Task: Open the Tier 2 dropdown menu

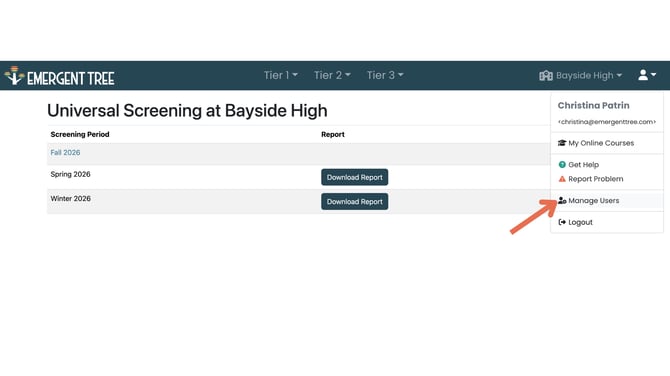Action: coord(332,75)
